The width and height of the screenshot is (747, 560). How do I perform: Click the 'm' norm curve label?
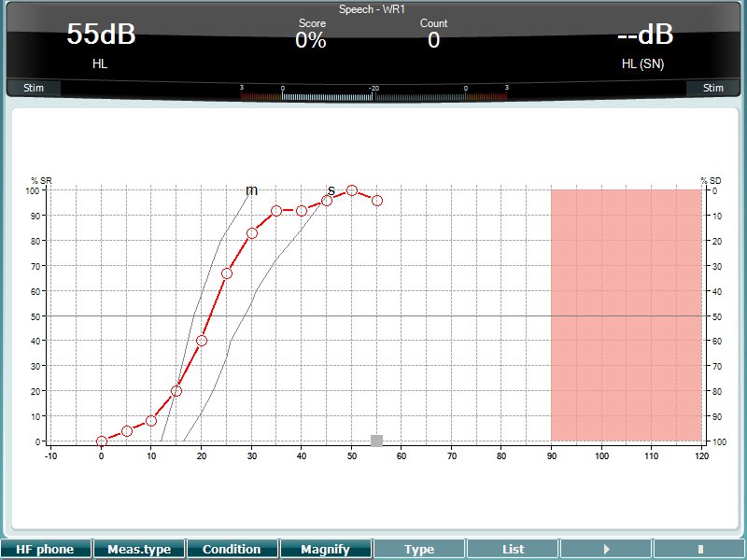251,190
